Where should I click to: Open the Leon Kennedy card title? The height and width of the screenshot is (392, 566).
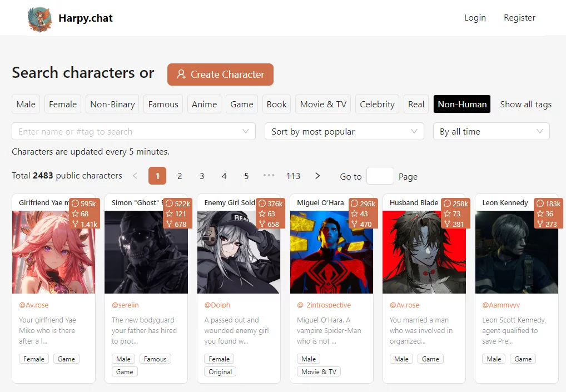coord(505,203)
